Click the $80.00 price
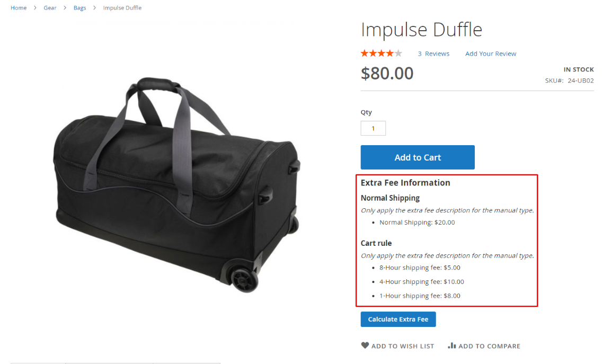 click(387, 73)
